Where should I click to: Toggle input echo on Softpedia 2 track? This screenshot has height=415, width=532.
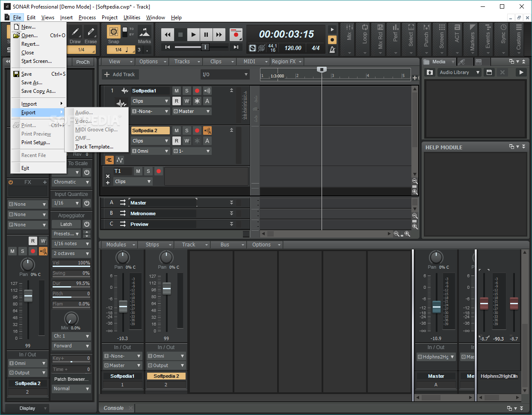pos(207,130)
